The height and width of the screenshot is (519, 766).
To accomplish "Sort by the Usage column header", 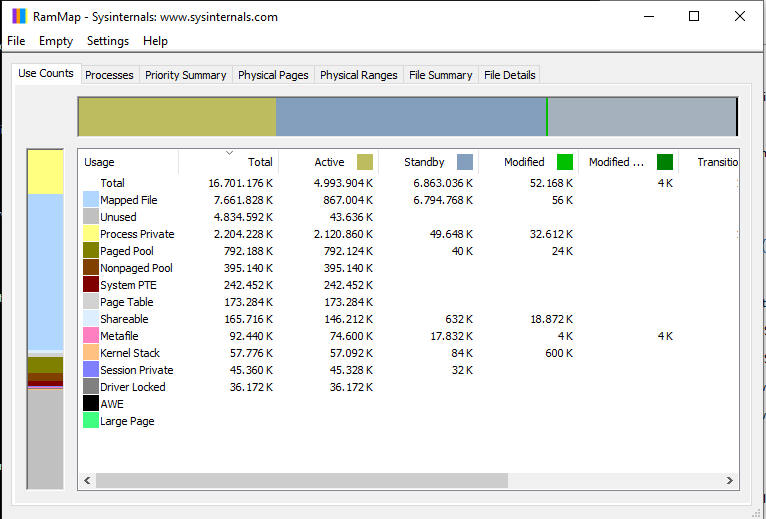I will (x=128, y=162).
